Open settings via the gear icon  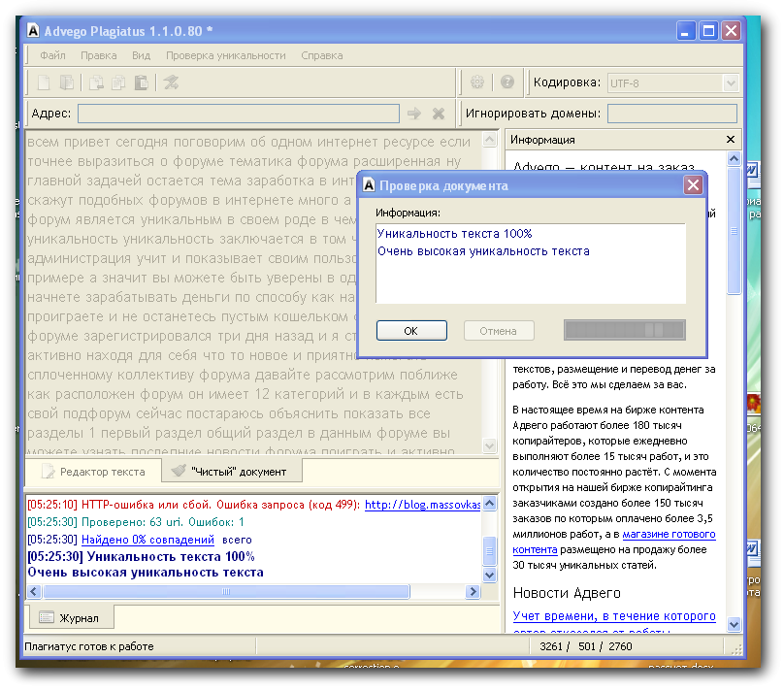pos(477,83)
